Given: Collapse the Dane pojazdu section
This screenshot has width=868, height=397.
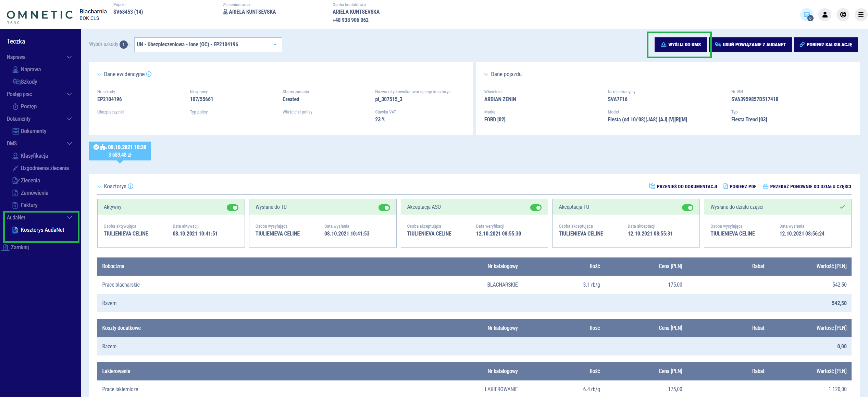Looking at the screenshot, I should tap(486, 74).
